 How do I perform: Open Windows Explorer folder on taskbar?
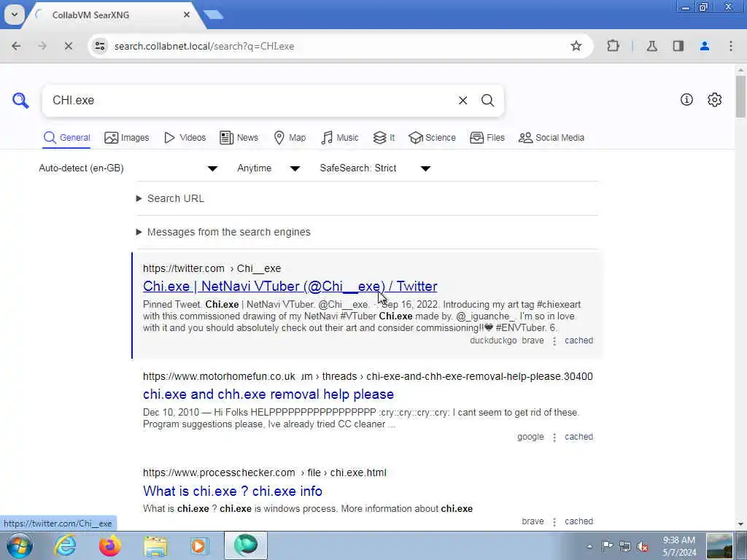pos(155,545)
